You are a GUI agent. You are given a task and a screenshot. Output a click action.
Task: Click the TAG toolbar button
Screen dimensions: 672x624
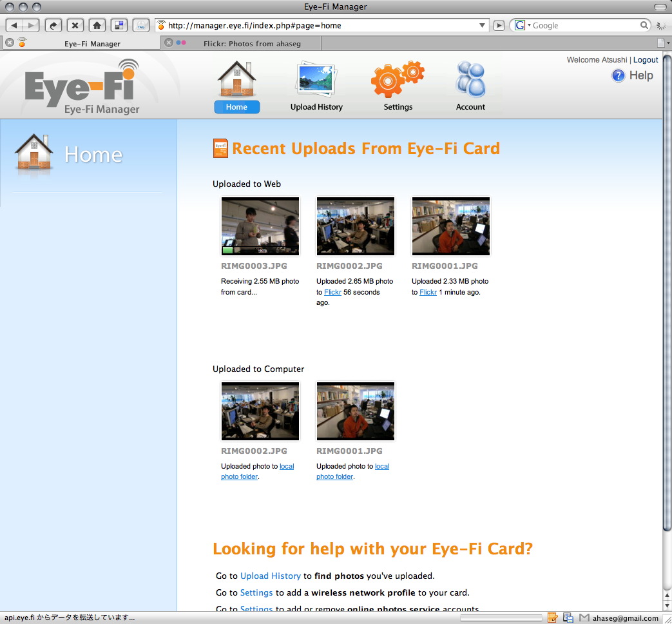pos(140,25)
